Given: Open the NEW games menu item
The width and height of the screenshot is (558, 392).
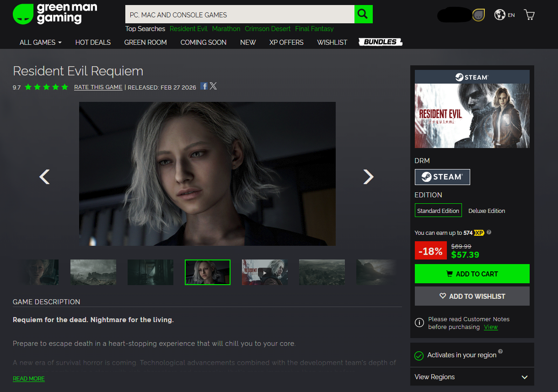Looking at the screenshot, I should pos(248,42).
